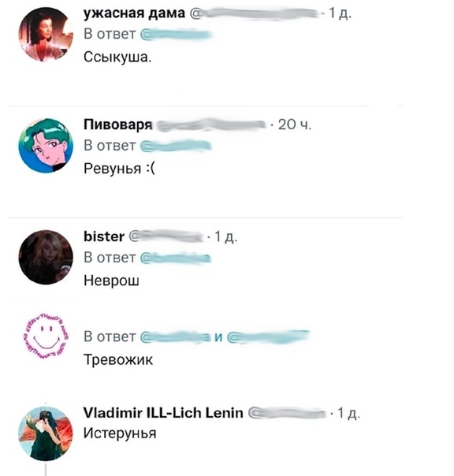Open the blurred mention in Пивоваря's reply
Viewport: 454px width, 476px height.
(x=176, y=146)
